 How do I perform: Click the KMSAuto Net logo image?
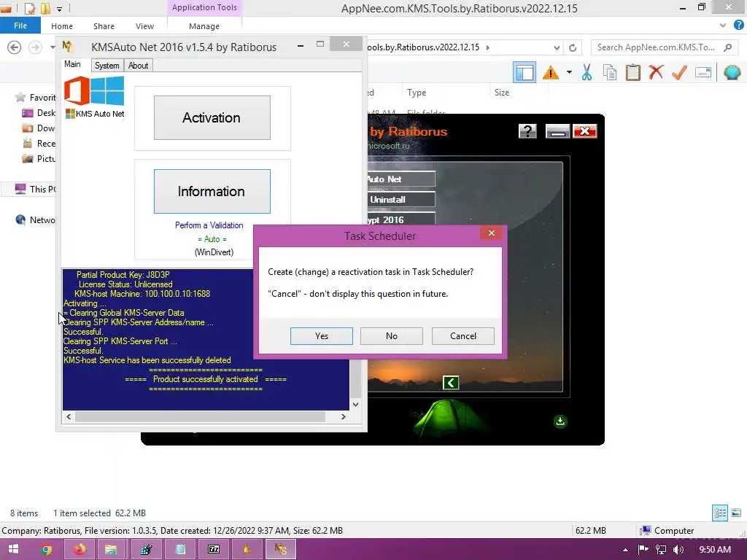pos(94,90)
